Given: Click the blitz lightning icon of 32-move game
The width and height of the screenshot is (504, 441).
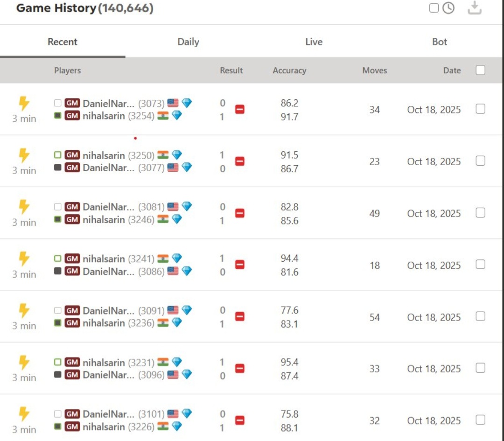Looking at the screenshot, I should pos(24,414).
